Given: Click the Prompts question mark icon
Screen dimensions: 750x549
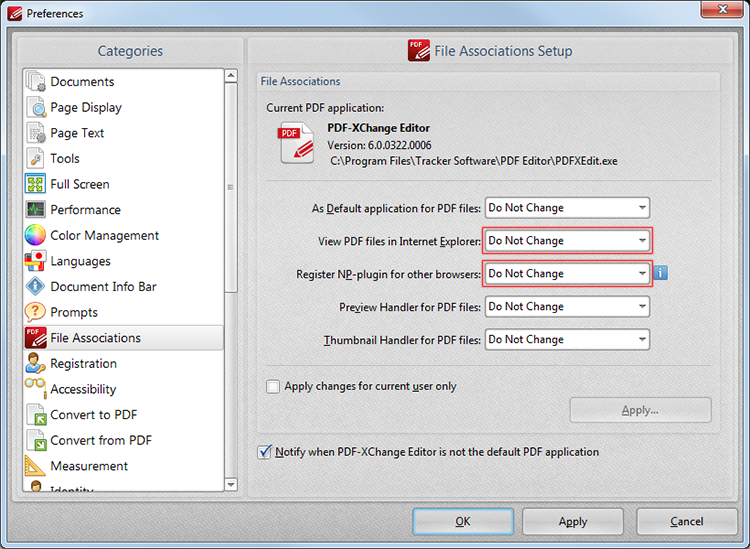Looking at the screenshot, I should point(35,312).
